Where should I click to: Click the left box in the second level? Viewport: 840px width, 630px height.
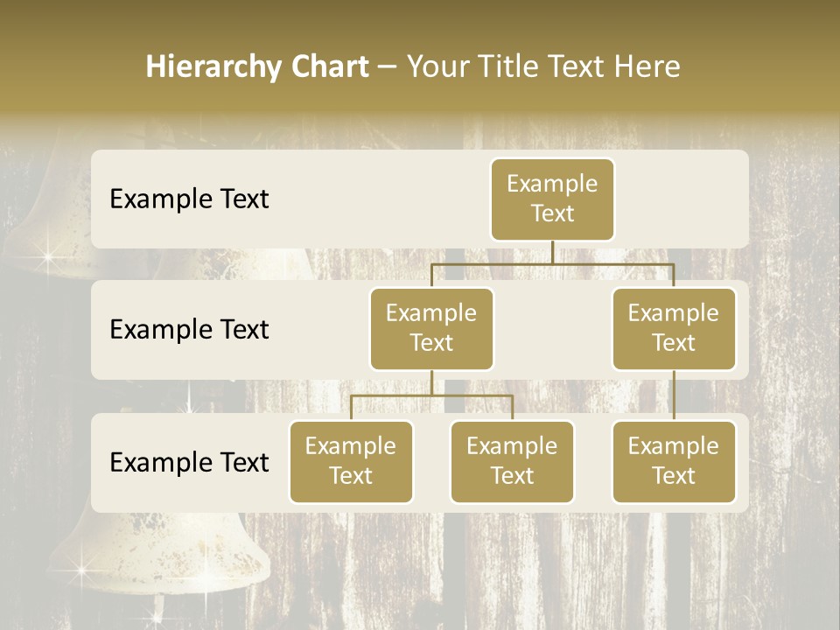(x=431, y=328)
